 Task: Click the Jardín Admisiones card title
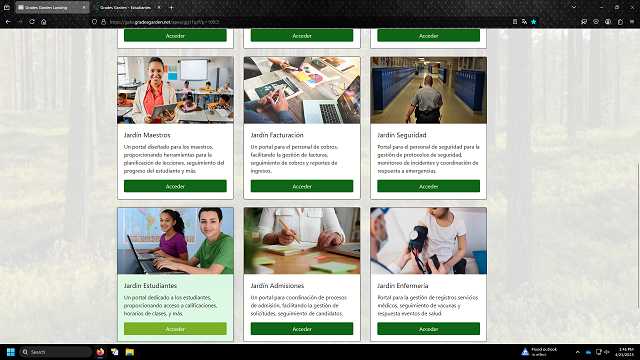(x=277, y=286)
